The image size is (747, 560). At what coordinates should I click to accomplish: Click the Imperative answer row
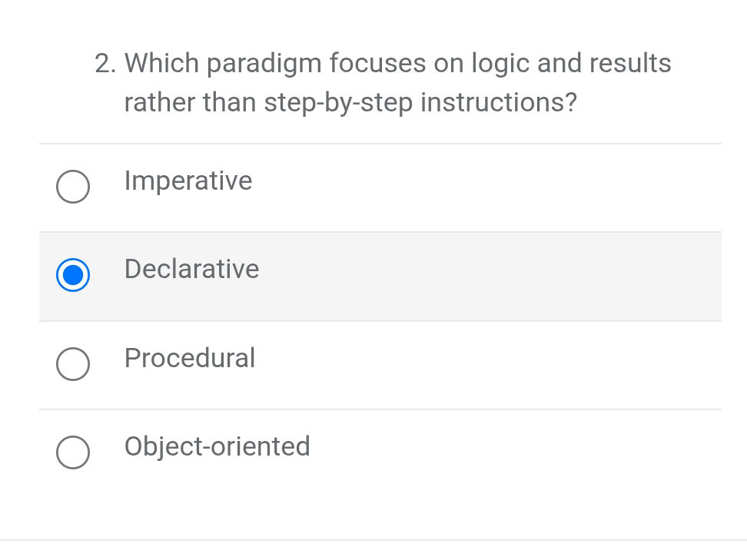tap(380, 187)
